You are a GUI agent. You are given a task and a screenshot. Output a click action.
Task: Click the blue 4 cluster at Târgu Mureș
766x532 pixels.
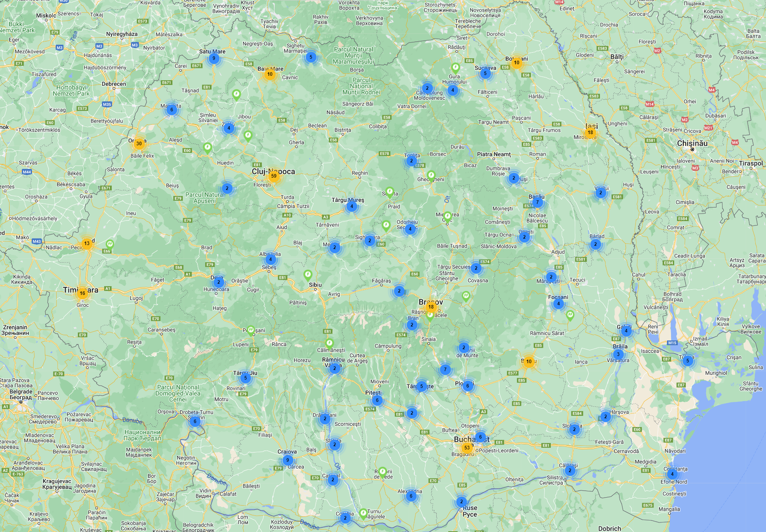click(352, 206)
